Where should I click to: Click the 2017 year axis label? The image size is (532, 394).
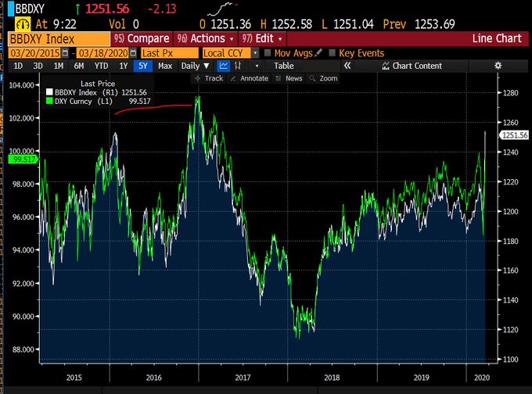coord(243,378)
